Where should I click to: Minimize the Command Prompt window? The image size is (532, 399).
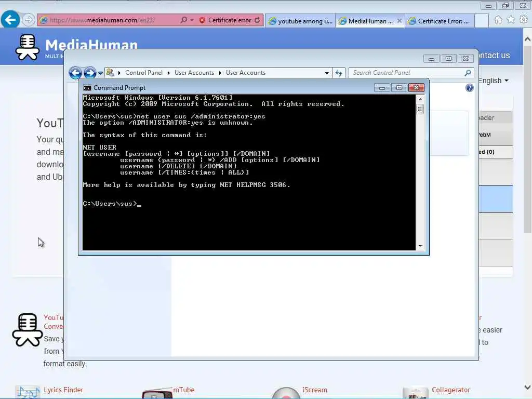click(x=382, y=88)
